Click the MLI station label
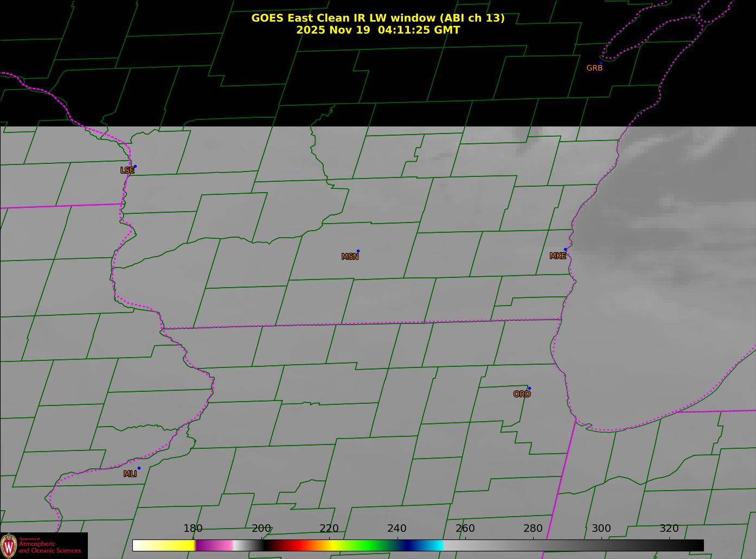 tap(130, 474)
